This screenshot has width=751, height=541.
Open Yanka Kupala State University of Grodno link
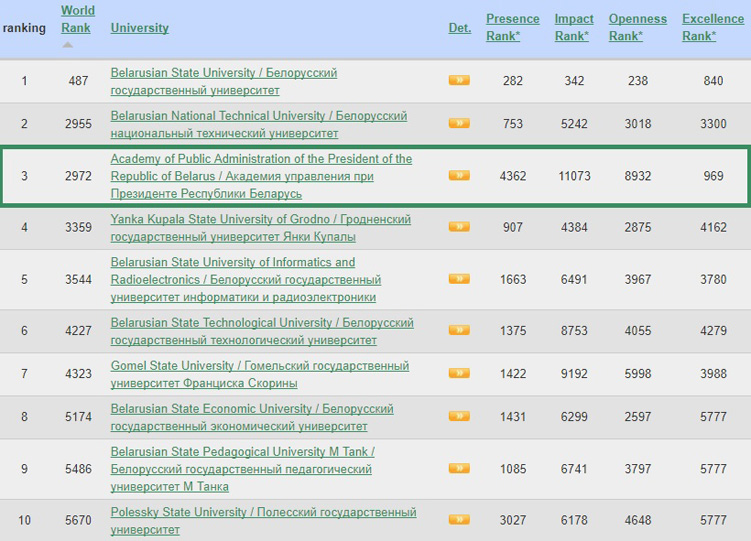[x=261, y=228]
